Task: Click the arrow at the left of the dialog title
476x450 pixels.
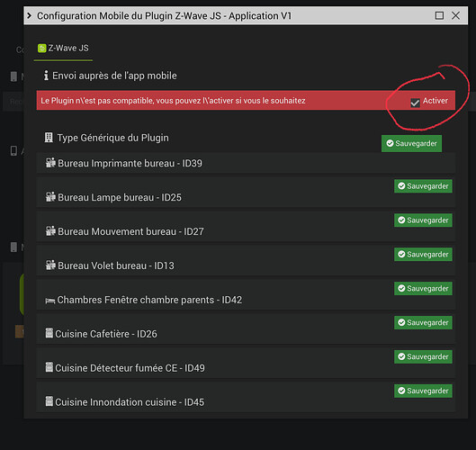Action: tap(29, 15)
